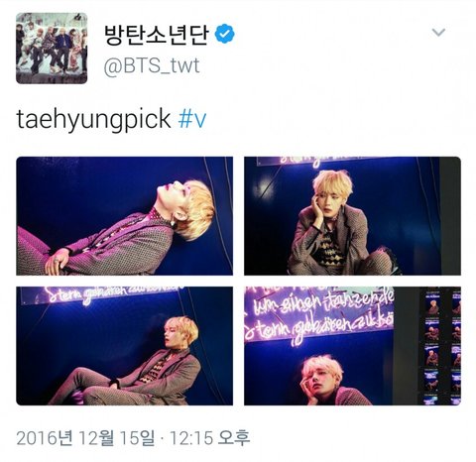The width and height of the screenshot is (476, 462).
Task: Click the blue verified checkmark badge
Action: point(225,34)
